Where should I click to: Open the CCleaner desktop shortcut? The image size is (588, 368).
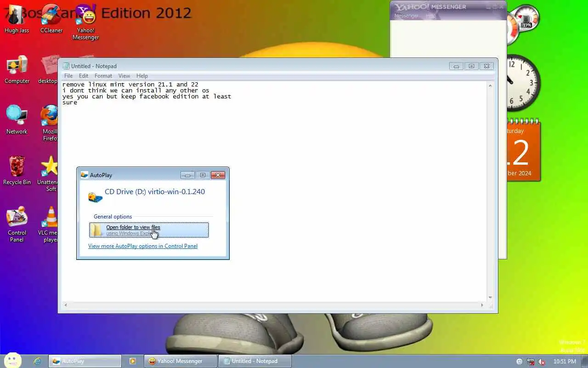(x=51, y=19)
